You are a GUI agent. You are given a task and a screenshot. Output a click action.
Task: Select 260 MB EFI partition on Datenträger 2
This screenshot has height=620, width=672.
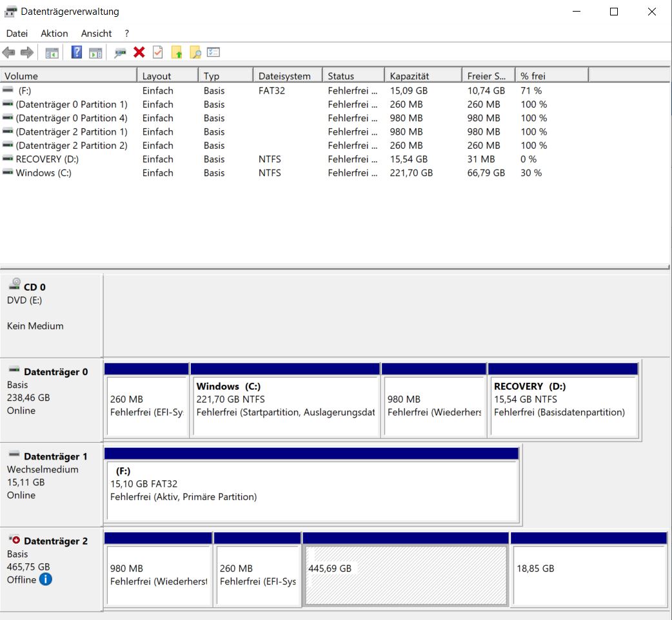pos(257,570)
